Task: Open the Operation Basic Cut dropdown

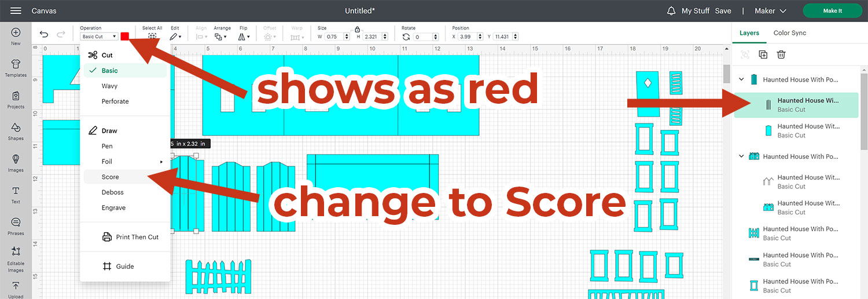Action: pyautogui.click(x=99, y=37)
